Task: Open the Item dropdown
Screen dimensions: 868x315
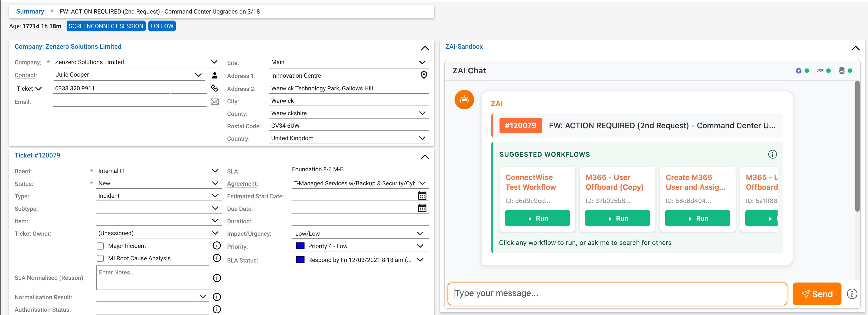Action: [x=215, y=221]
